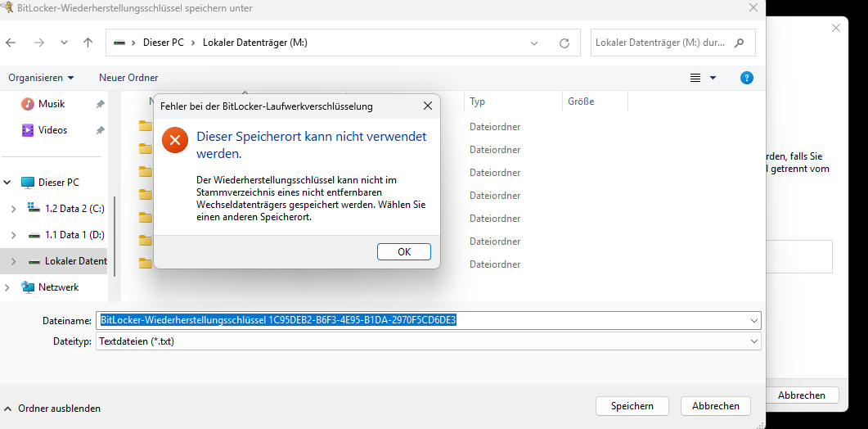Screen dimensions: 868x429
Task: Expand the Netzwerk tree node
Action: [7, 287]
